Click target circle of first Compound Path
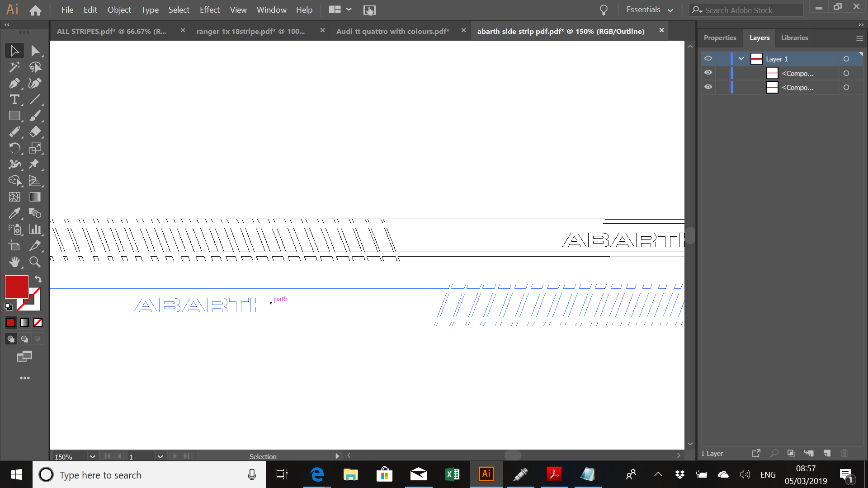 (846, 73)
